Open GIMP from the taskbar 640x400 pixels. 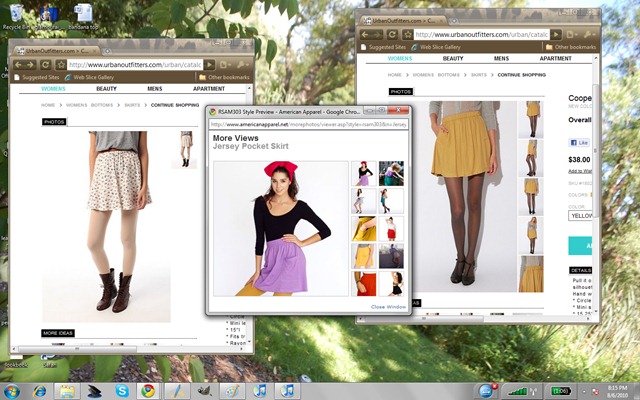point(204,391)
